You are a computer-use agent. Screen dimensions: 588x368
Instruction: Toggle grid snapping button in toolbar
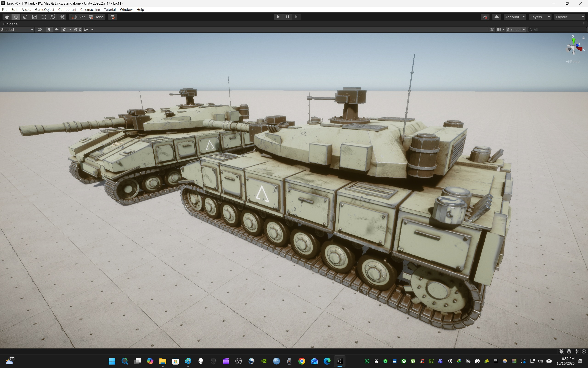click(x=113, y=17)
